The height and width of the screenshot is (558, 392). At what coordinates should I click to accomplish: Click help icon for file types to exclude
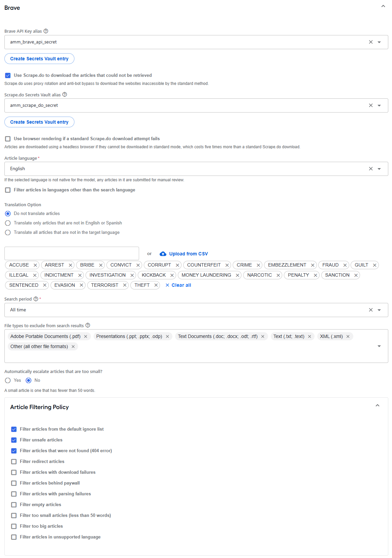pyautogui.click(x=88, y=325)
